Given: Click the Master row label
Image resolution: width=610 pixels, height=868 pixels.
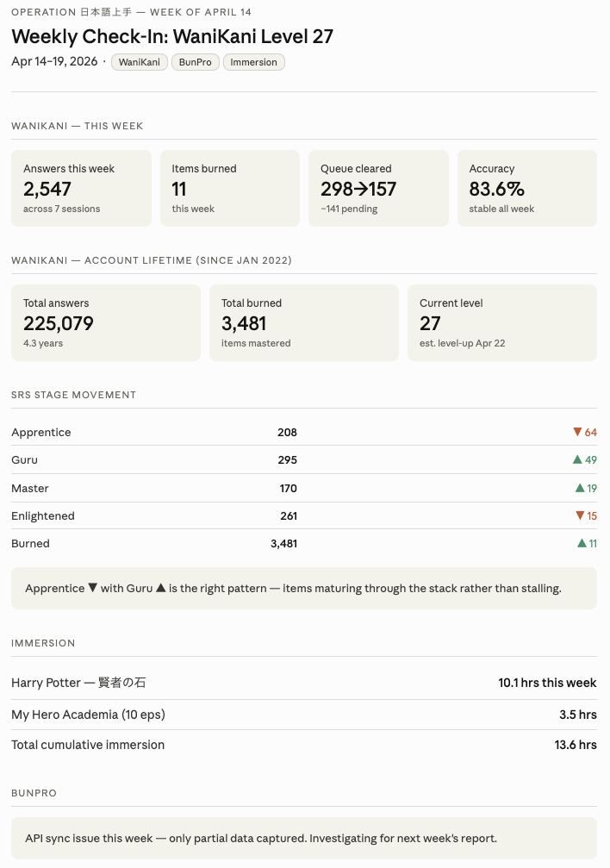Looking at the screenshot, I should (30, 488).
